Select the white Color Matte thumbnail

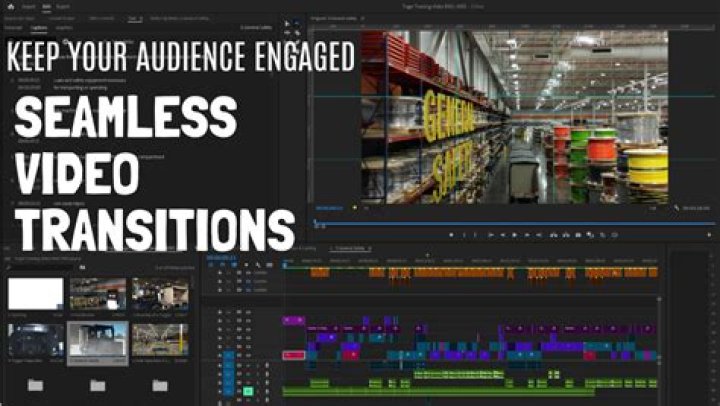pyautogui.click(x=35, y=293)
